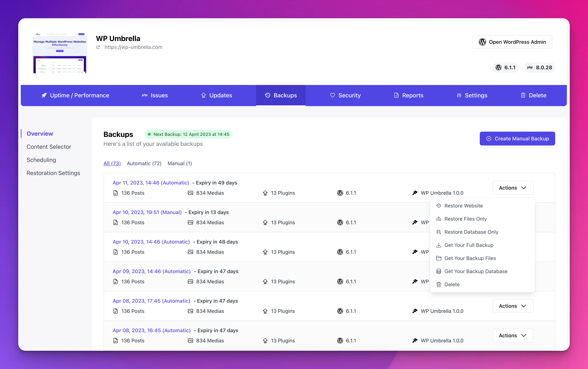The width and height of the screenshot is (588, 369).
Task: Click the Next Backup status badge
Action: (x=189, y=134)
